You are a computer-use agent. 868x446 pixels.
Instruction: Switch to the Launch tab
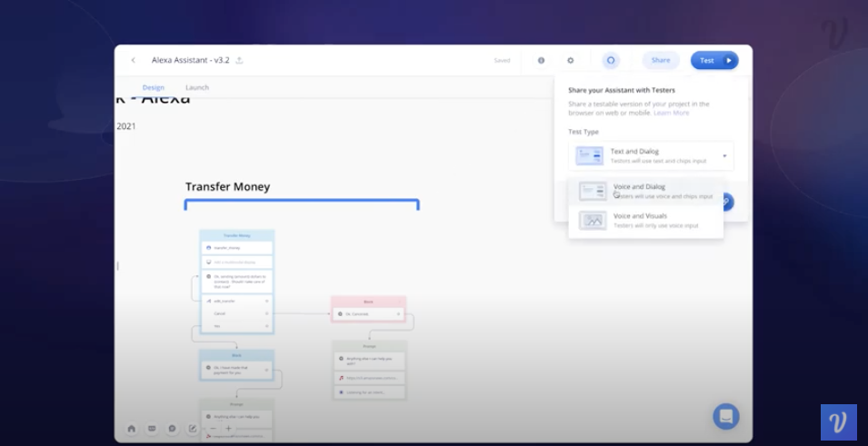(197, 87)
